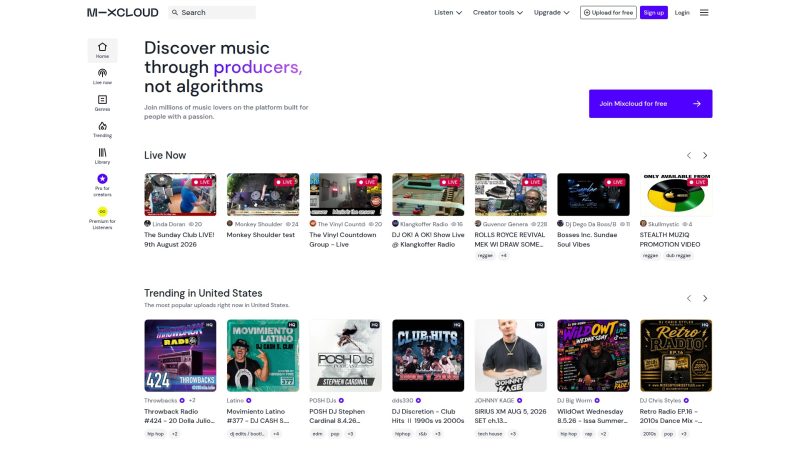Click the search magnifier icon
The height and width of the screenshot is (450, 800).
175,12
